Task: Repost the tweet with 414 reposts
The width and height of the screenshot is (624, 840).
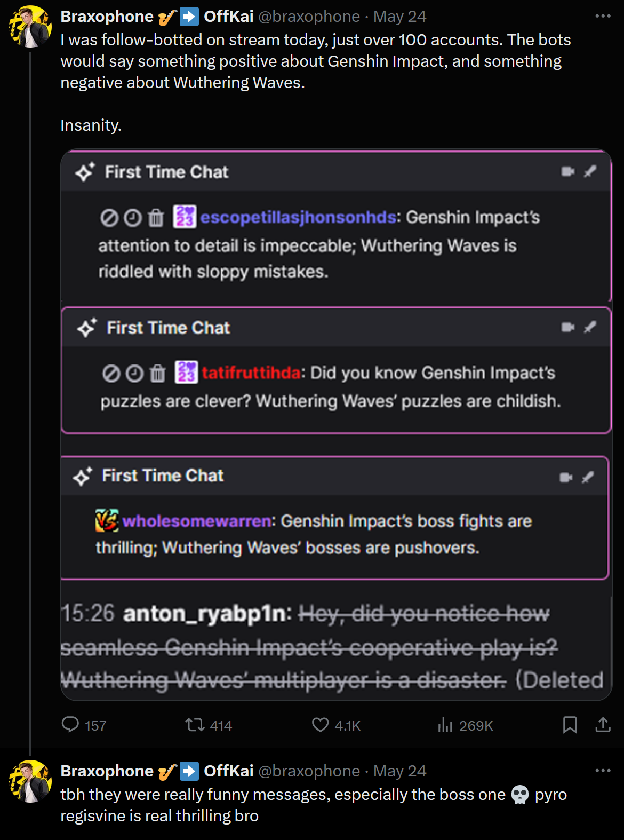Action: point(195,725)
